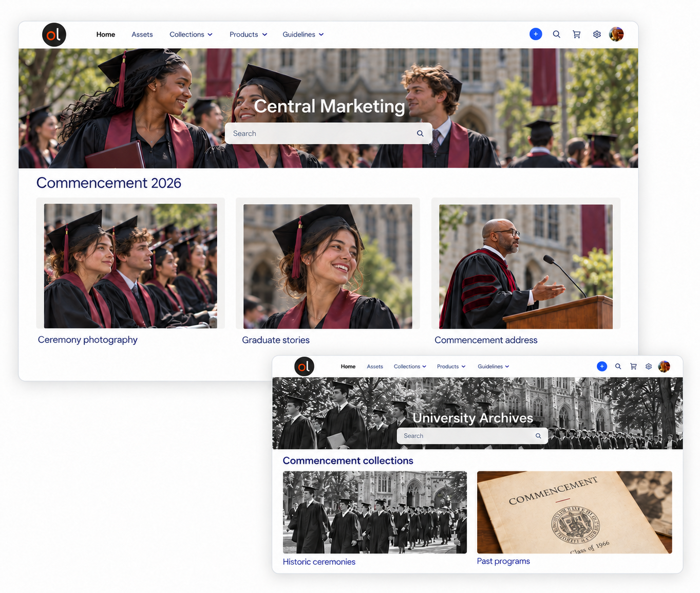This screenshot has width=700, height=593.
Task: Click the logo in Central Marketing window
Action: (54, 34)
